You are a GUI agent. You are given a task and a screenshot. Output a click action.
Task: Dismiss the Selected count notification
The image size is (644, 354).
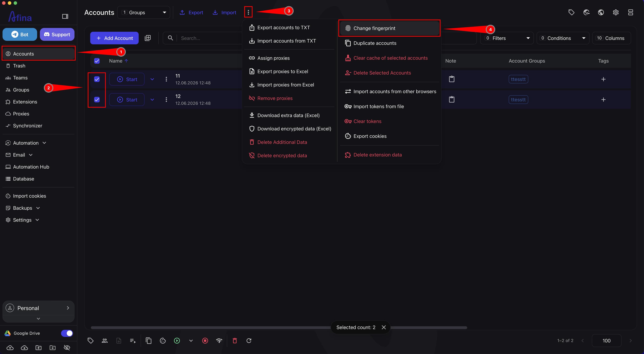384,327
